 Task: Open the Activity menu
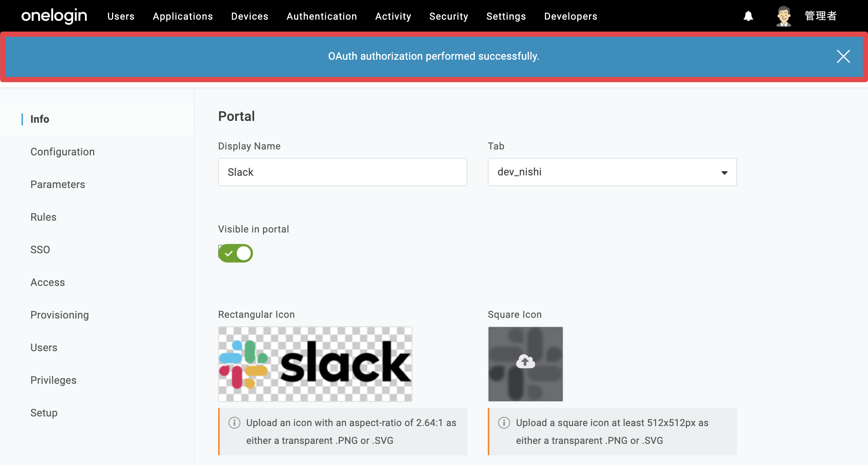point(393,16)
